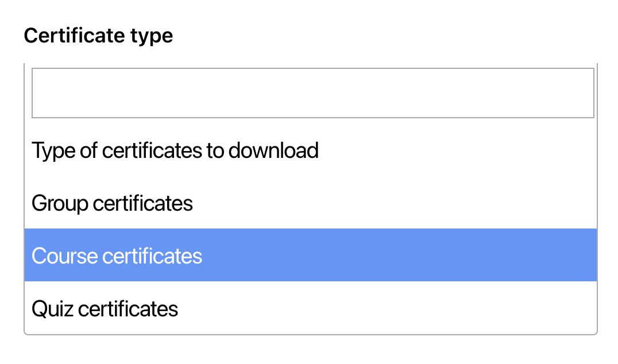Set certificate type to Group certificates
The width and height of the screenshot is (618, 364).
click(x=113, y=203)
